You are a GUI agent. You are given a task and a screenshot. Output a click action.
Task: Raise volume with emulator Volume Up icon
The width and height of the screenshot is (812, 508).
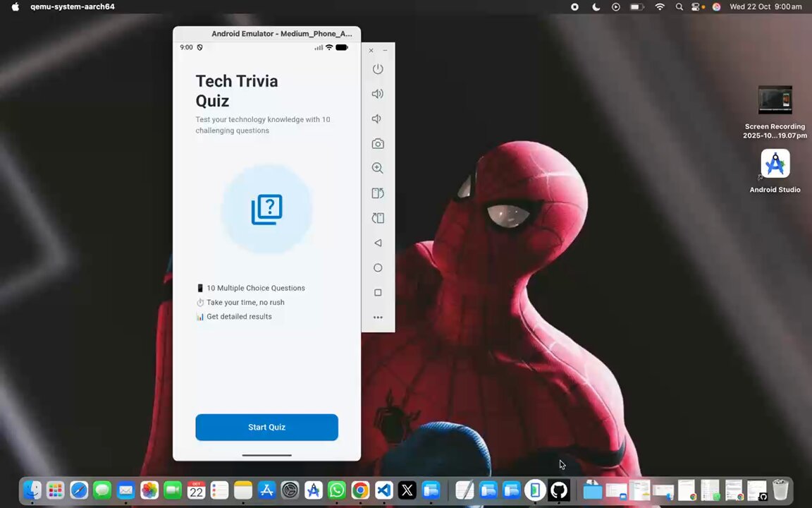click(378, 94)
